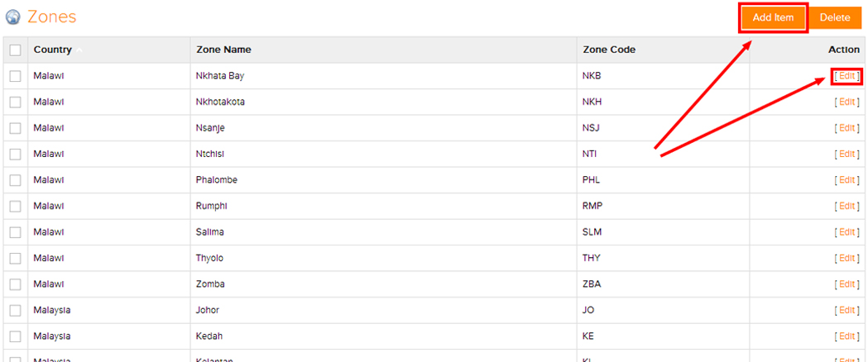Check the Nkhata Bay row checkbox
This screenshot has height=362, width=868.
click(16, 76)
